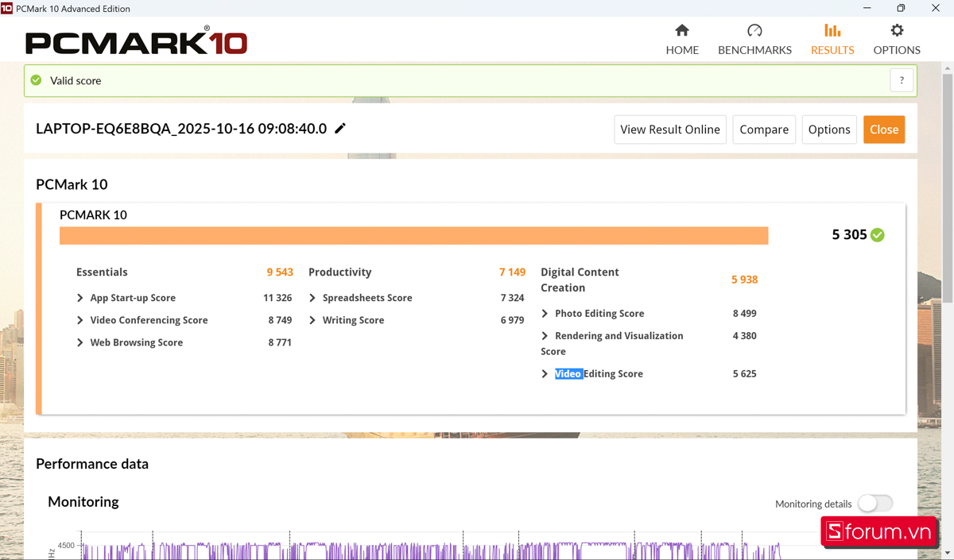
Task: Click the Photo Editing value 8 499
Action: 744,314
